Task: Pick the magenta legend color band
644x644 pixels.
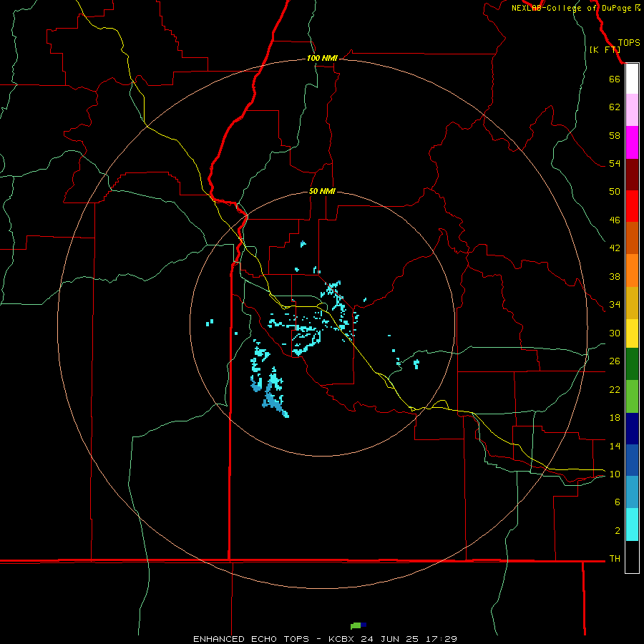Action: click(x=632, y=142)
